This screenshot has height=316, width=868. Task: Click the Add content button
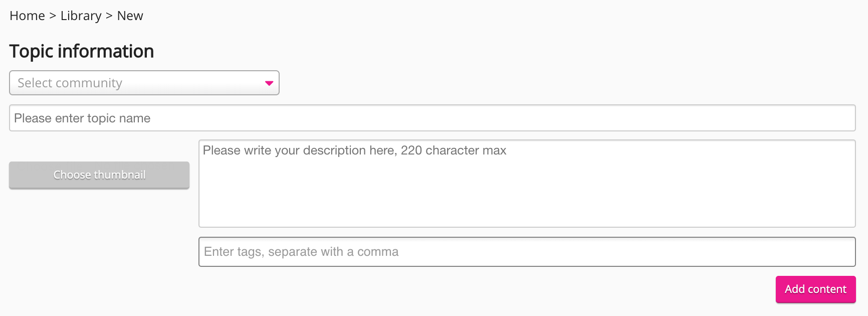(x=815, y=289)
